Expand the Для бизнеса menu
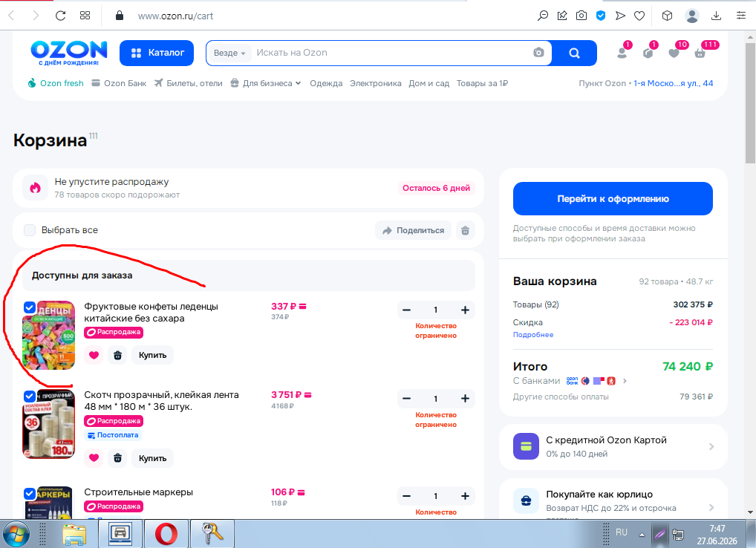Viewport: 756px width, 548px height. click(x=266, y=83)
